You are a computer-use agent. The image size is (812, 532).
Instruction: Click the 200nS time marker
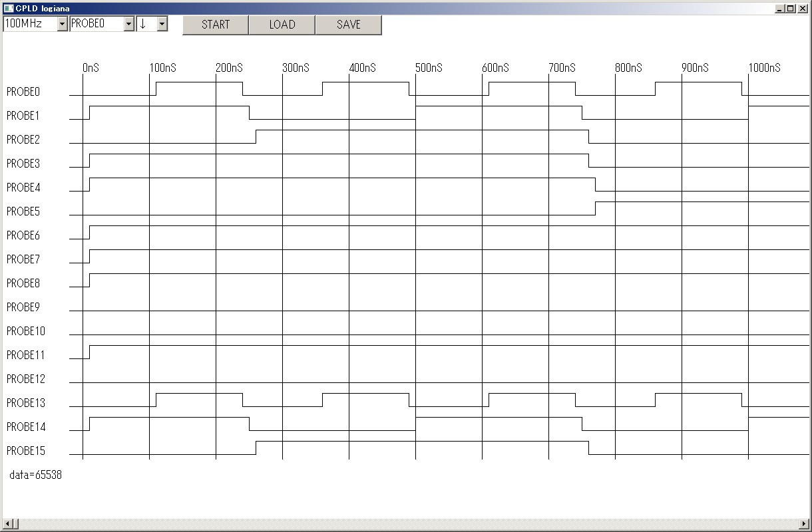pyautogui.click(x=230, y=68)
